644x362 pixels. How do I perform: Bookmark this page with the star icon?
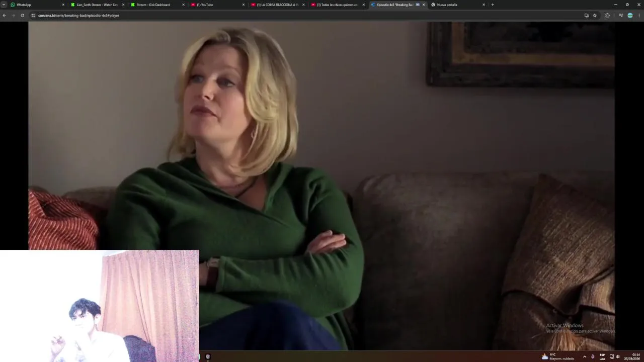pyautogui.click(x=595, y=16)
